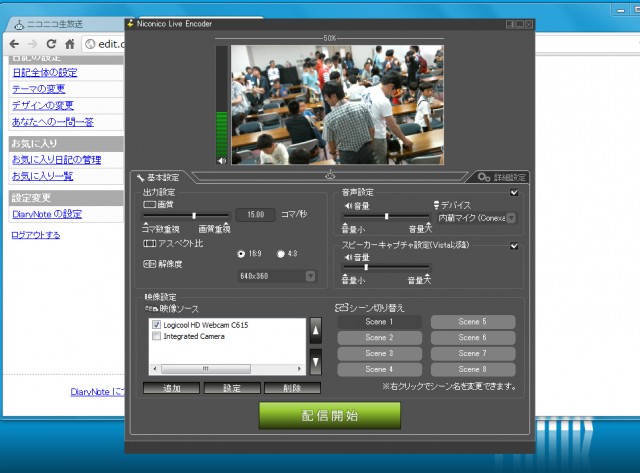Click the browser forward arrow
Screen dimensions: 640x473
33,44
